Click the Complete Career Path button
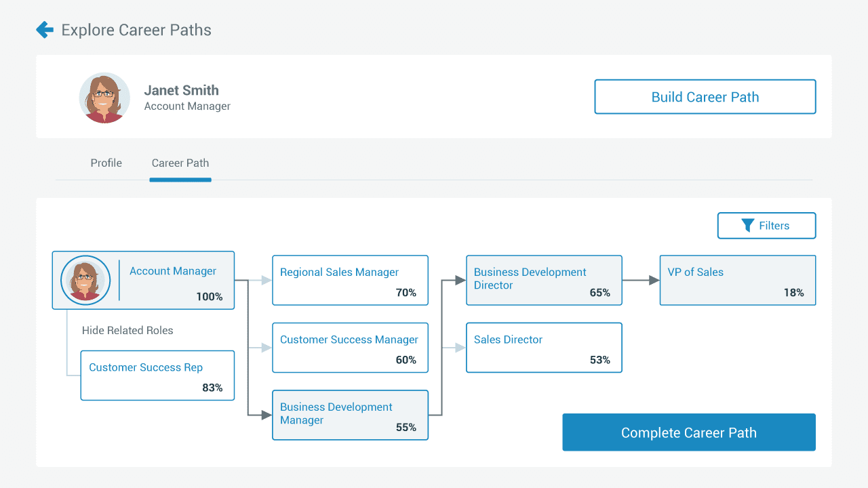This screenshot has width=868, height=488. (688, 432)
